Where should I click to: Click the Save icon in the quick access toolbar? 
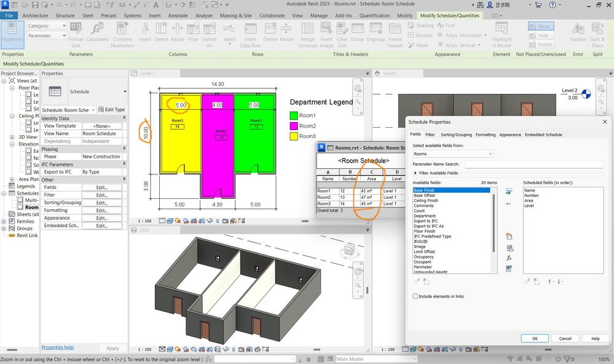coord(35,5)
